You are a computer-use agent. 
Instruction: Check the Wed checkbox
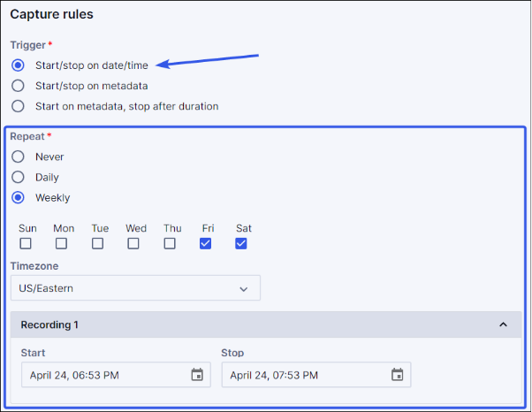(133, 243)
